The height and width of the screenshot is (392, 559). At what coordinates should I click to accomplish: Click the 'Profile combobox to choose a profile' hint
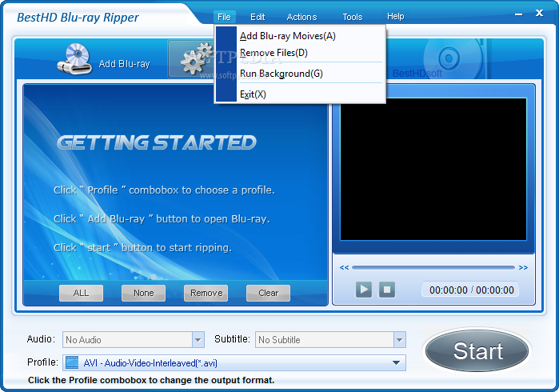[164, 190]
